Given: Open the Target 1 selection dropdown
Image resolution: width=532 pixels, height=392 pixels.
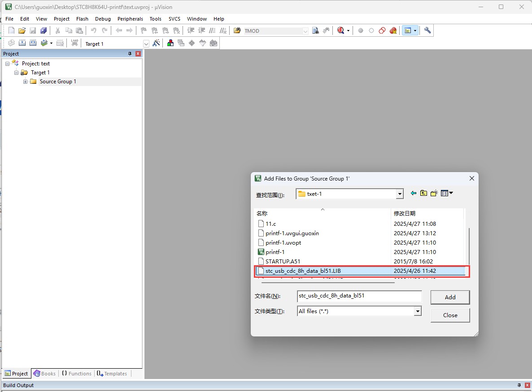Looking at the screenshot, I should point(146,44).
